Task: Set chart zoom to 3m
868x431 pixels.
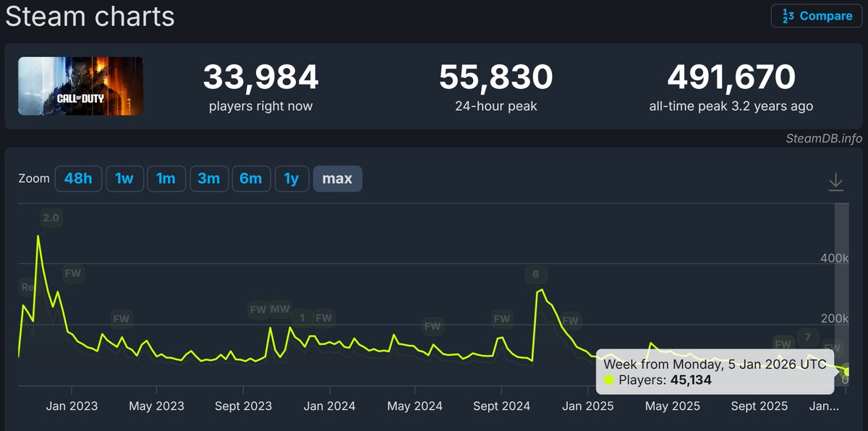Action: coord(209,179)
